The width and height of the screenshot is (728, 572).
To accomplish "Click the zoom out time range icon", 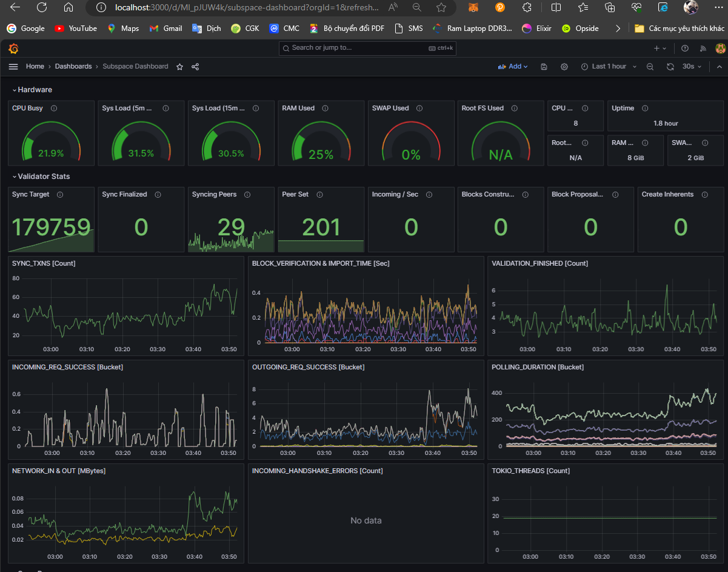I will coord(650,66).
